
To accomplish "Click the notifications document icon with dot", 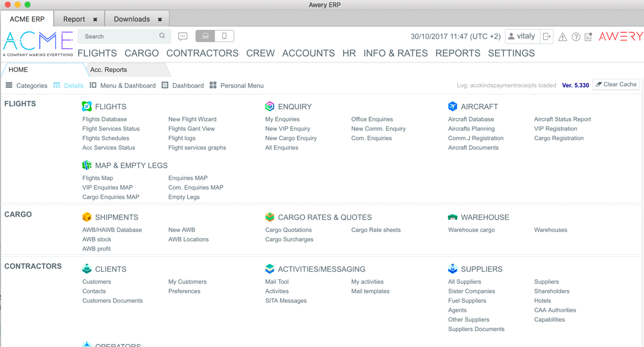I will [589, 36].
